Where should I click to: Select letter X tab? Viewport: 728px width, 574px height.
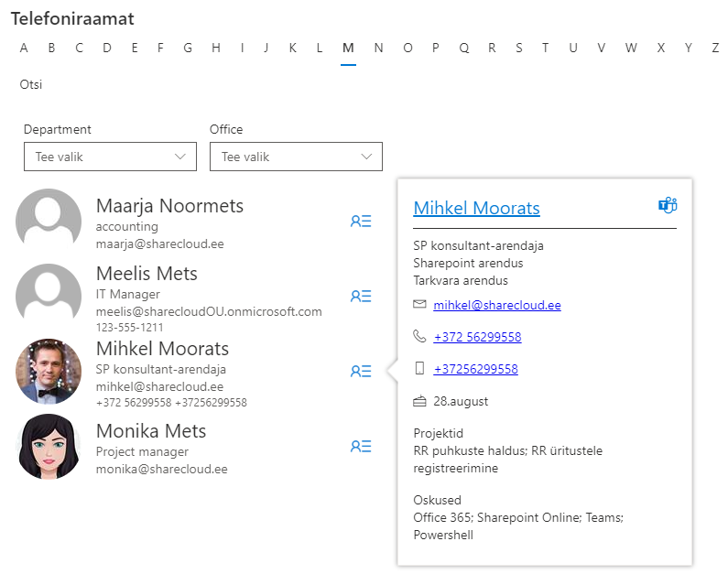[x=660, y=48]
